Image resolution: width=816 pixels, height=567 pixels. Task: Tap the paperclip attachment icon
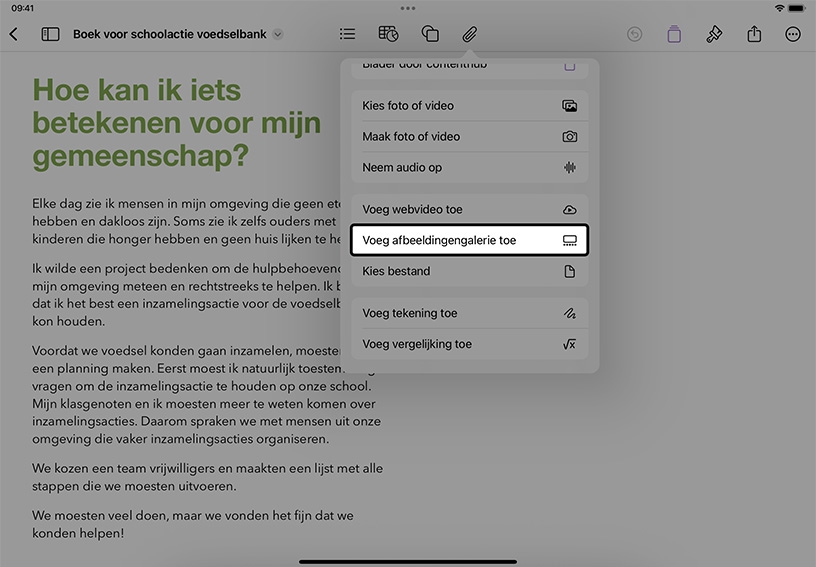pyautogui.click(x=469, y=34)
